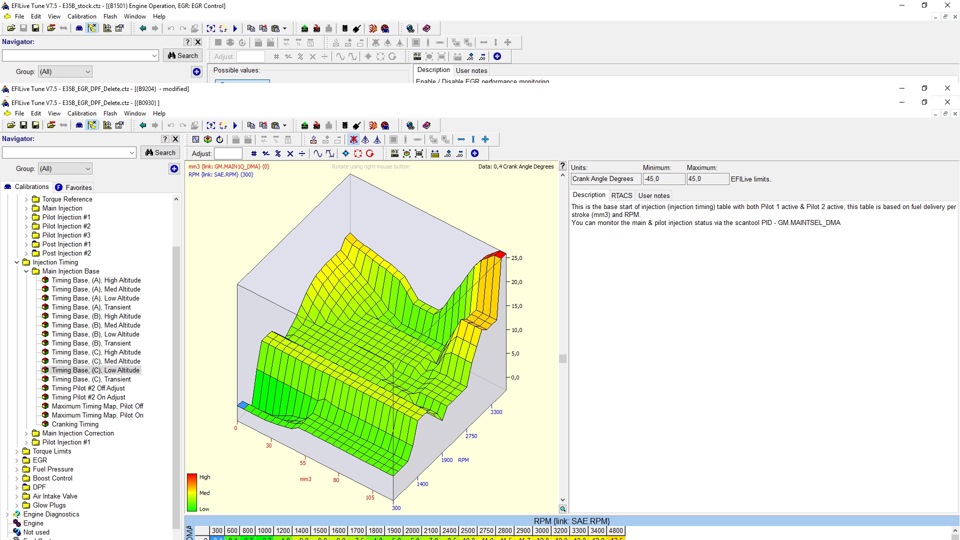Click the Adjust value input field
960x540 pixels.
tap(228, 154)
